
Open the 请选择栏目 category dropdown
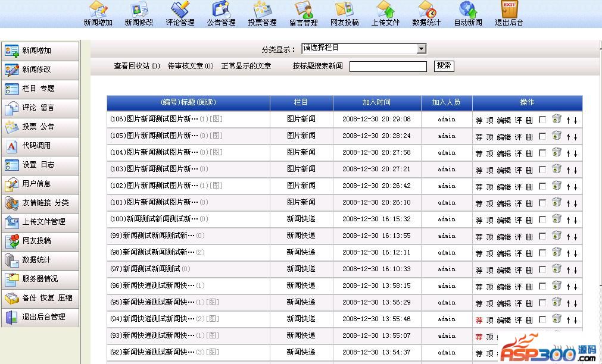(x=363, y=49)
